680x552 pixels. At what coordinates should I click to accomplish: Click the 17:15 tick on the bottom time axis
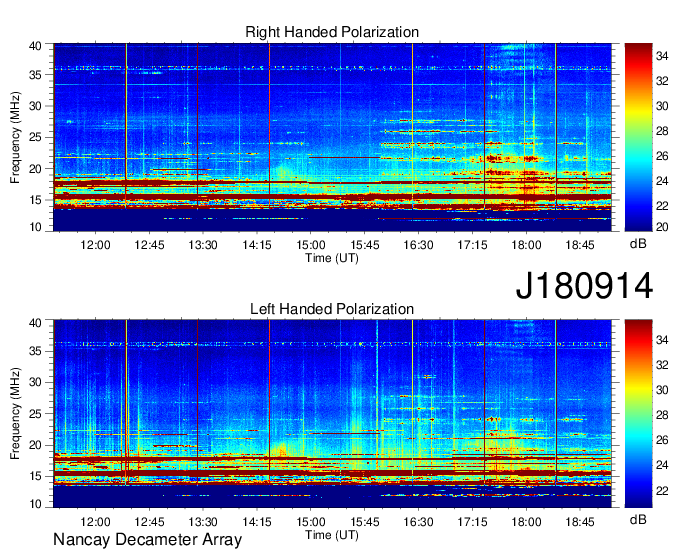[x=472, y=522]
